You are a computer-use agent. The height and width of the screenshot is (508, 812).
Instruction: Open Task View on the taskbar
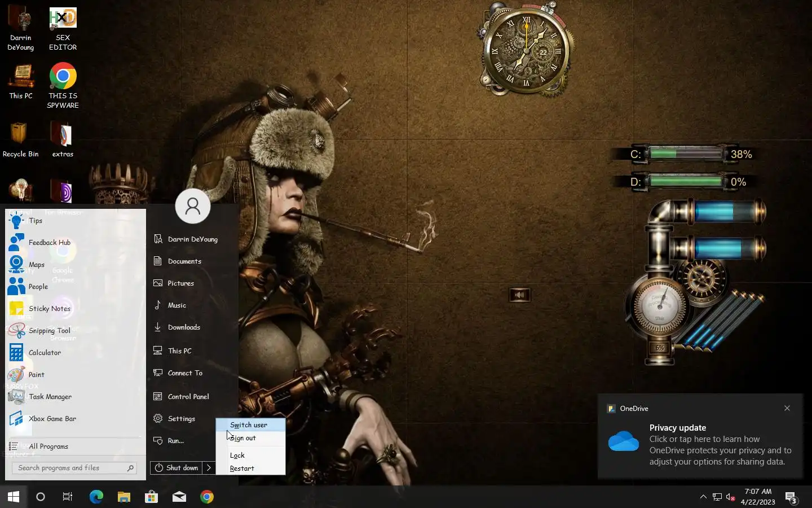[x=68, y=497]
